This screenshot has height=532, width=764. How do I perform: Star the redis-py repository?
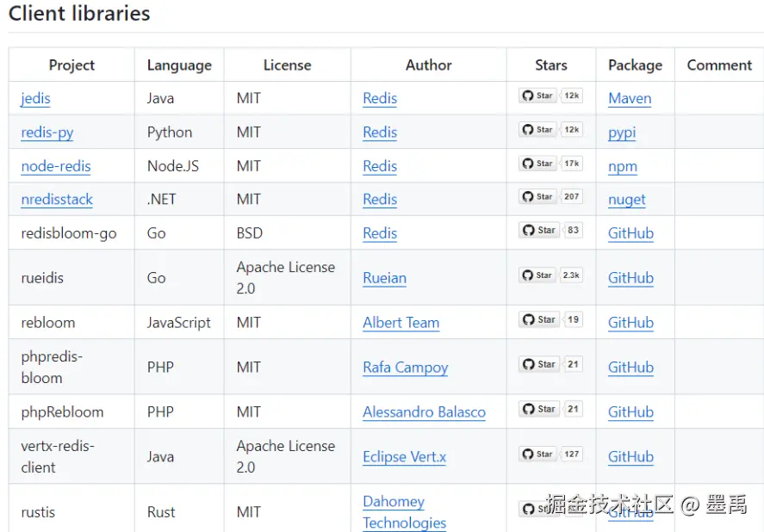[538, 129]
